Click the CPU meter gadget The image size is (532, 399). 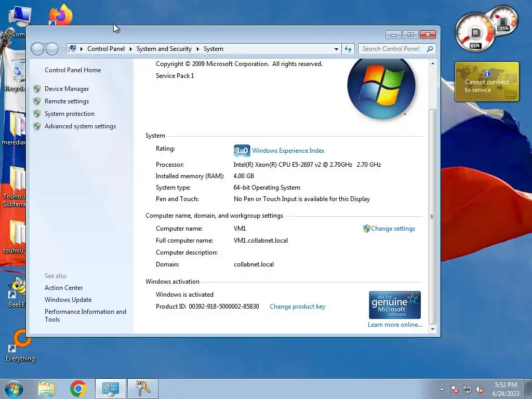pos(475,33)
